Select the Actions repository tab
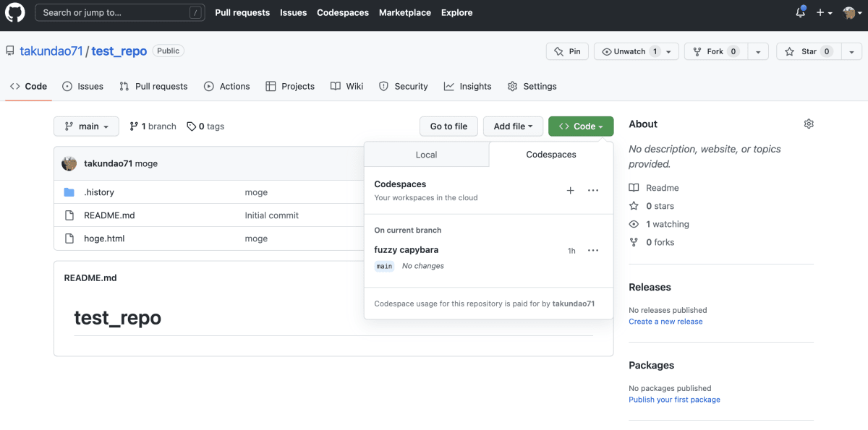The image size is (868, 430). 226,86
